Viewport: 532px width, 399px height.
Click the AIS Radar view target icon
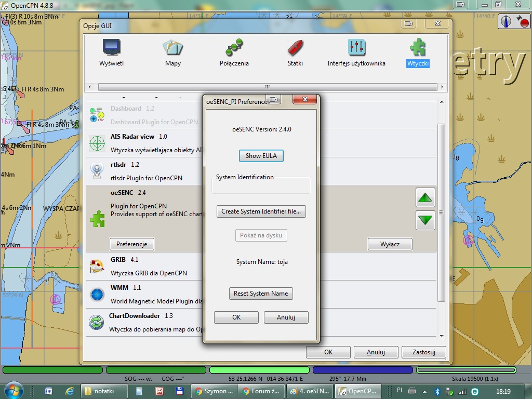point(97,143)
